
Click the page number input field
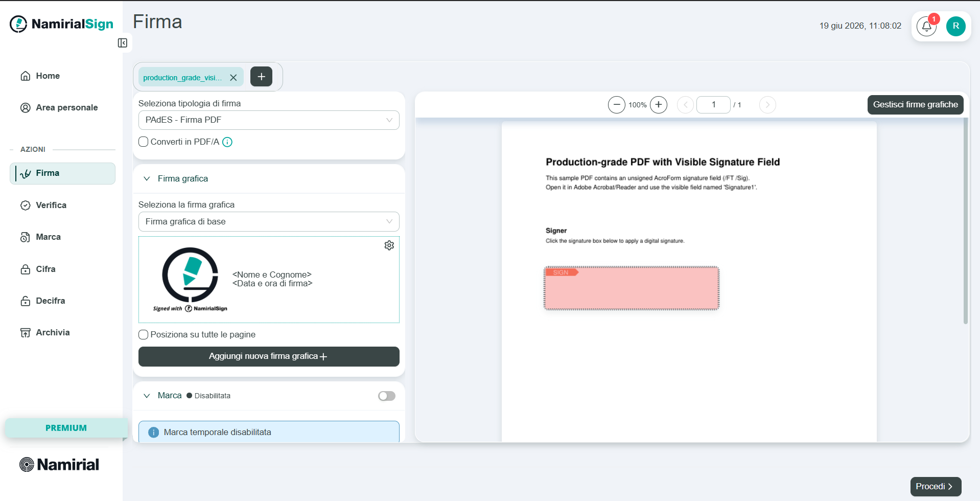point(713,105)
